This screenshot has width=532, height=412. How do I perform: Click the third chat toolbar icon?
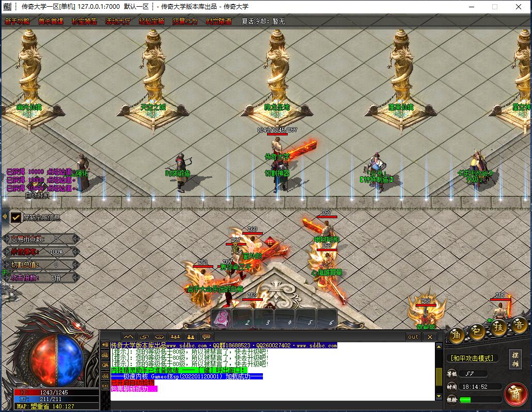[x=160, y=337]
